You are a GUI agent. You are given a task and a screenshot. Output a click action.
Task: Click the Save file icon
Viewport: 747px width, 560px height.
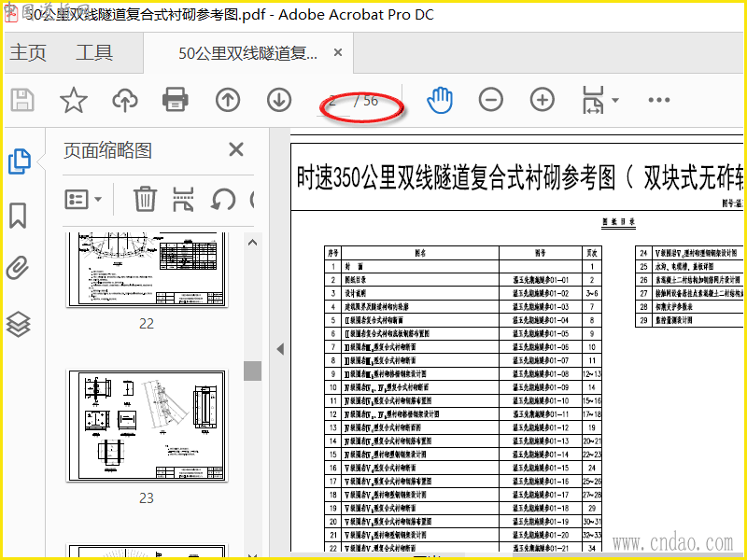coord(22,100)
